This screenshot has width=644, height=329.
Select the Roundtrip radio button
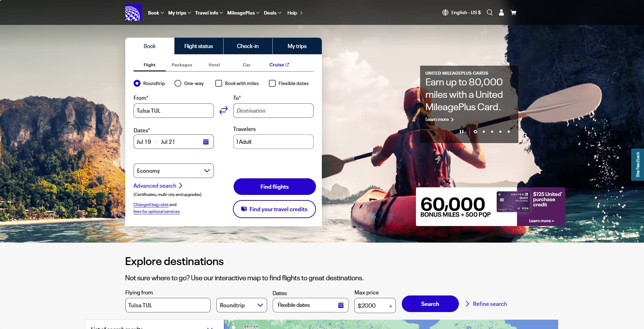tap(137, 83)
